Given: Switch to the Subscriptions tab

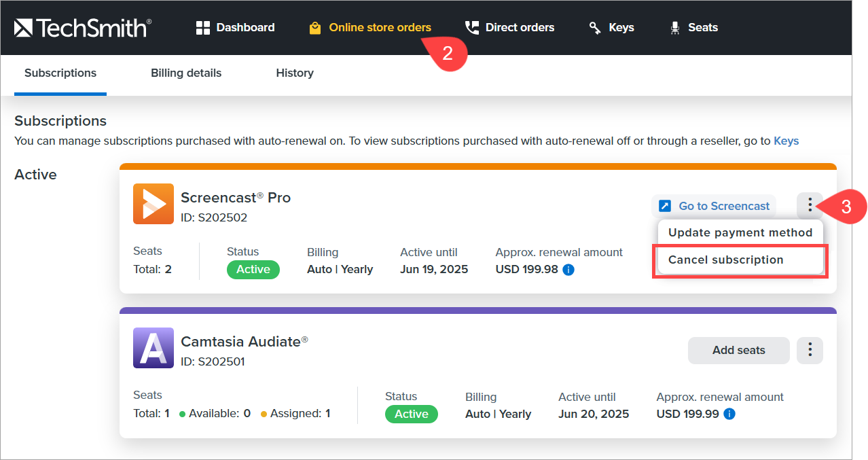Looking at the screenshot, I should (60, 73).
